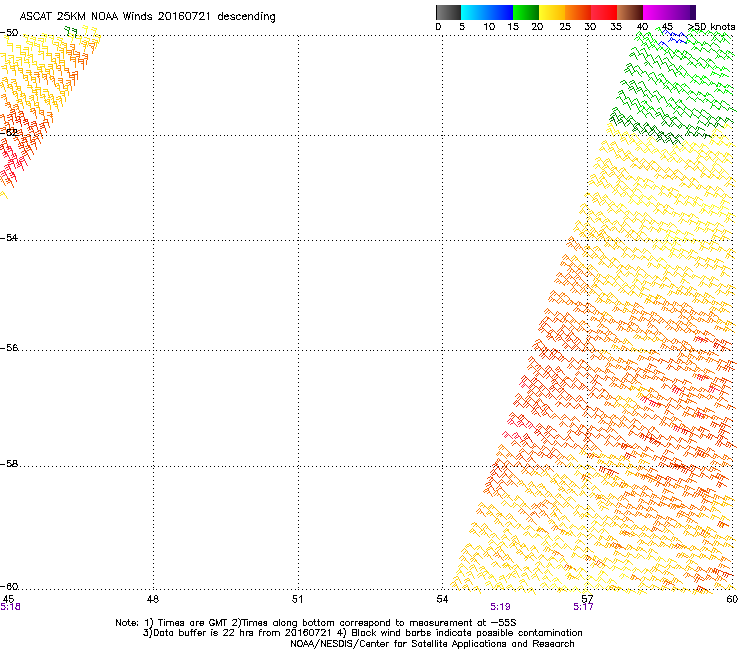Click the purple '5:19' time stamp
This screenshot has width=740, height=650.
500,607
